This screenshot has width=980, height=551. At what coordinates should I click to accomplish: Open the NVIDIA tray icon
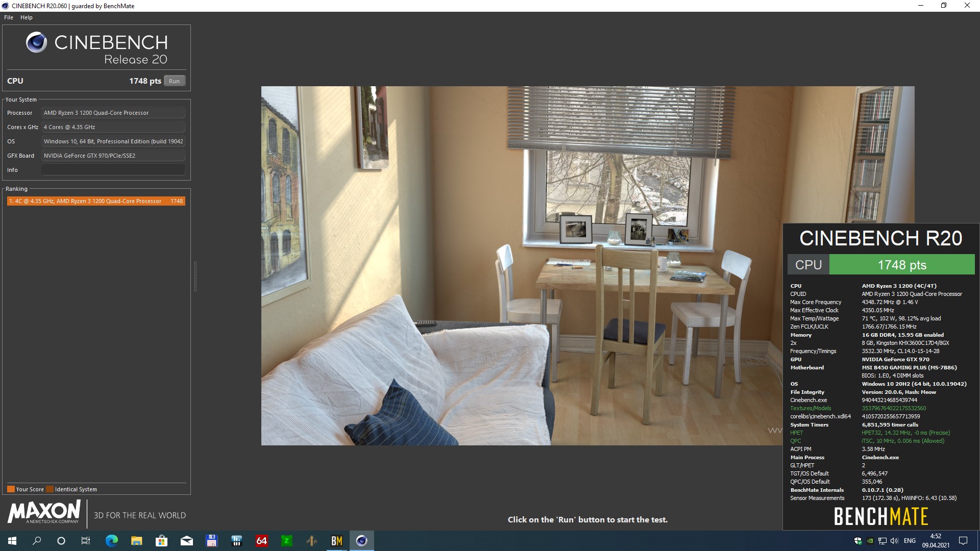(870, 541)
